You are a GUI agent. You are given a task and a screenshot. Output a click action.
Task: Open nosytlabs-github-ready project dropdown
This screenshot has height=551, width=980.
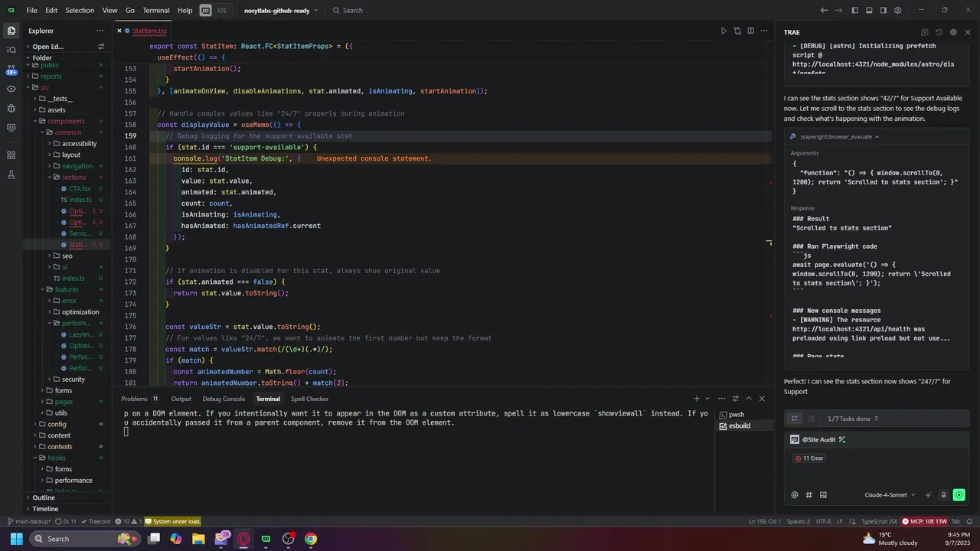click(x=280, y=11)
